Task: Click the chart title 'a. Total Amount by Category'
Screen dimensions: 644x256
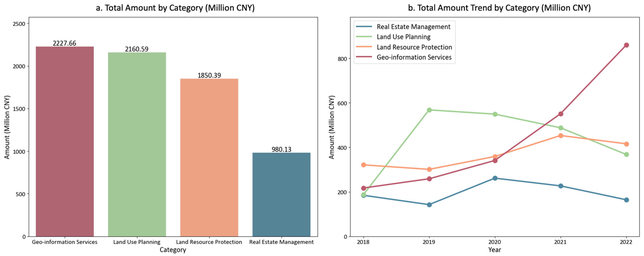Action: [x=175, y=8]
